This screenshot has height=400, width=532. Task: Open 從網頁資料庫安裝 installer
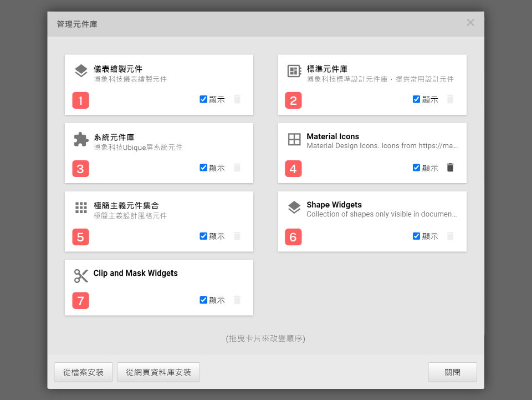coord(158,372)
